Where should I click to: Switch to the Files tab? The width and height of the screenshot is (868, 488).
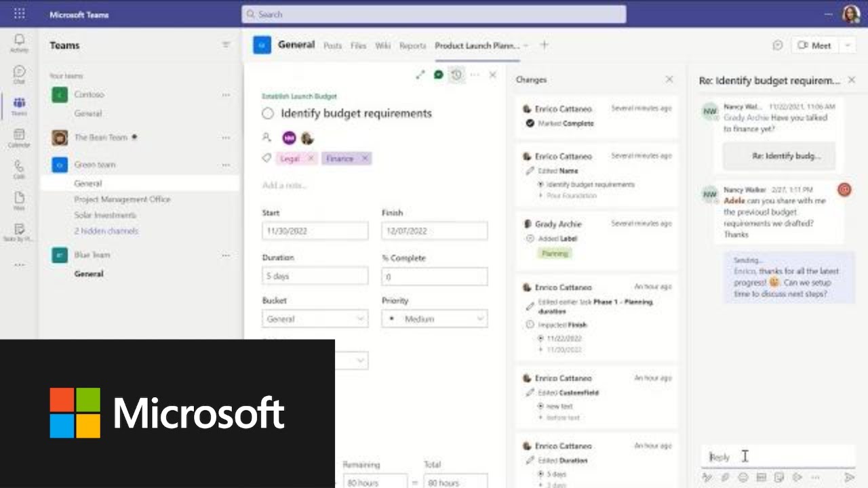point(358,45)
